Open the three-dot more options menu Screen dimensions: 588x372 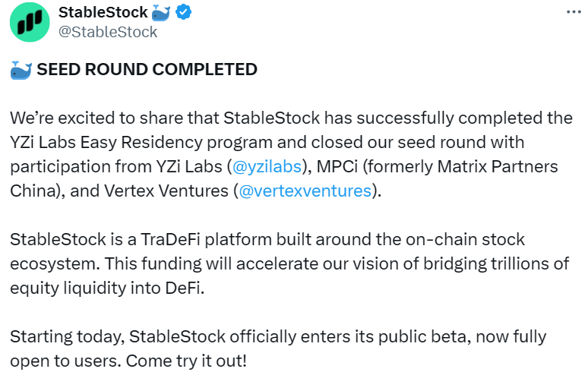(574, 12)
